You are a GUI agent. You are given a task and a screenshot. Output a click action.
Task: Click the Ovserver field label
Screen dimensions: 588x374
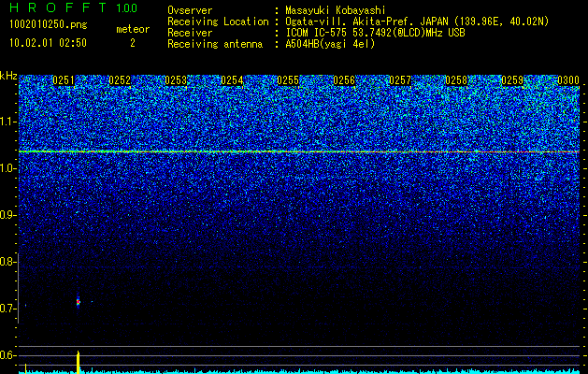coord(190,10)
